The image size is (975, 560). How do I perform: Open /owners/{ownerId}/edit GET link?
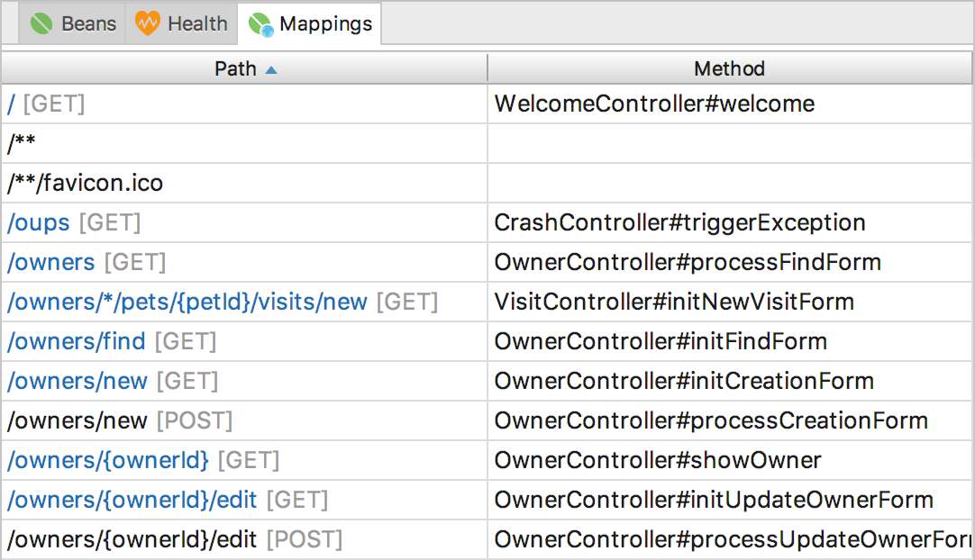pyautogui.click(x=132, y=500)
